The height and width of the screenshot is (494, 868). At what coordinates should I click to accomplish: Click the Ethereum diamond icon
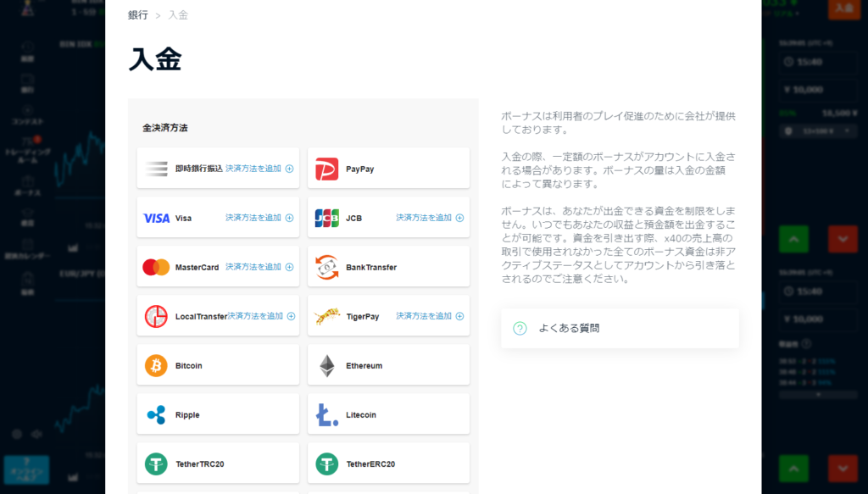click(x=326, y=365)
